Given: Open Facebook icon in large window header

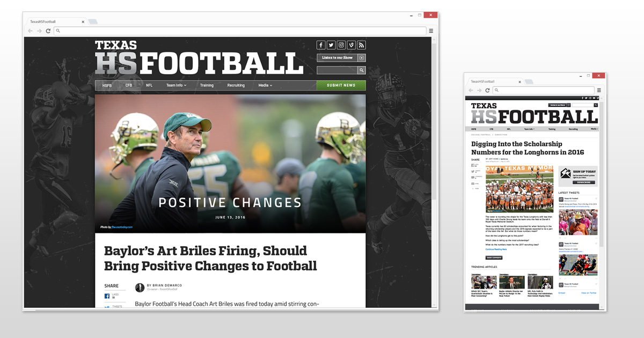Looking at the screenshot, I should click(x=321, y=45).
